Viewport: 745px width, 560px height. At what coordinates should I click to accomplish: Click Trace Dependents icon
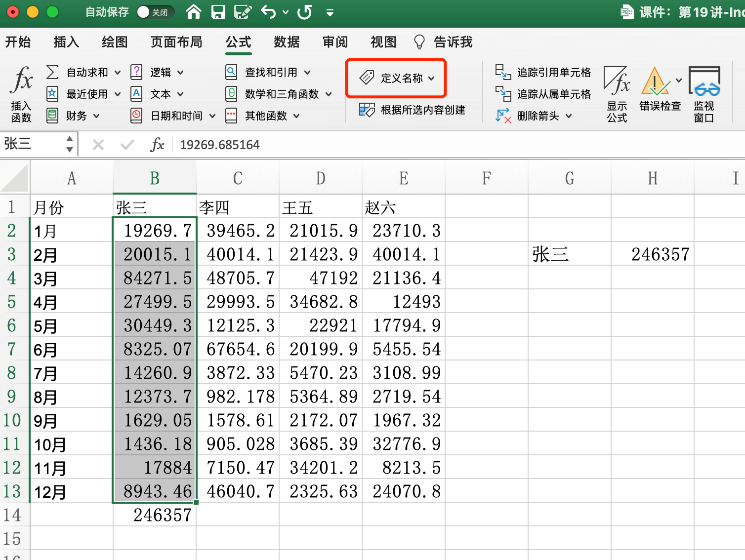click(503, 94)
